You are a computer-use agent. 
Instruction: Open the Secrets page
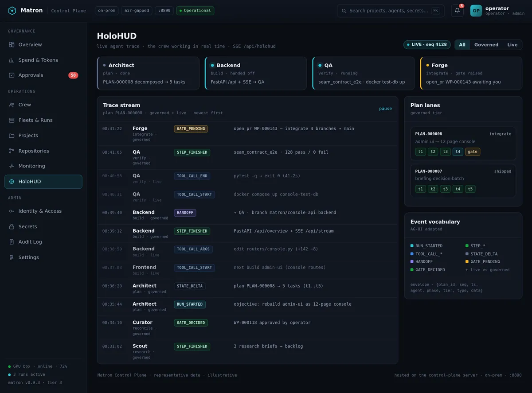click(x=43, y=227)
